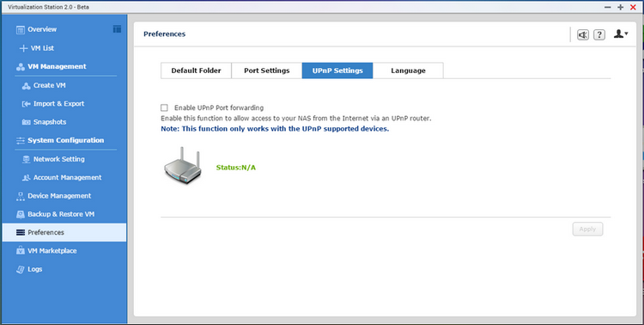Select Preferences in the sidebar
644x325 pixels.
[x=64, y=232]
